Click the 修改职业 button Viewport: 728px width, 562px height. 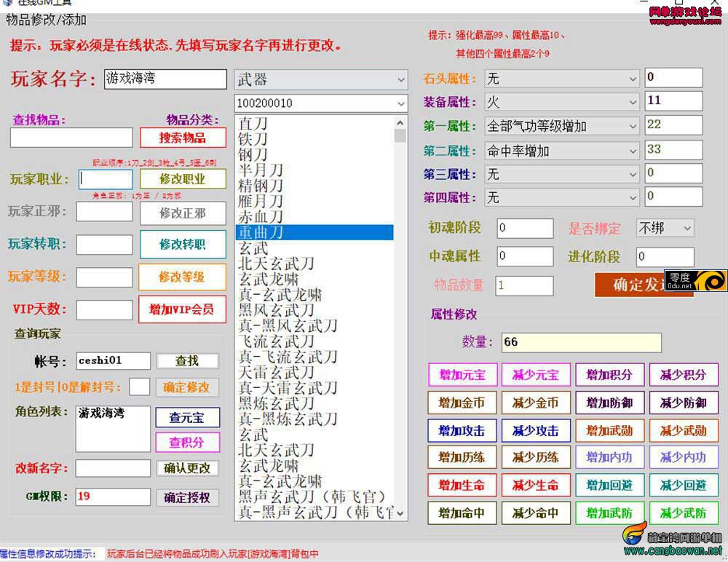pos(183,179)
